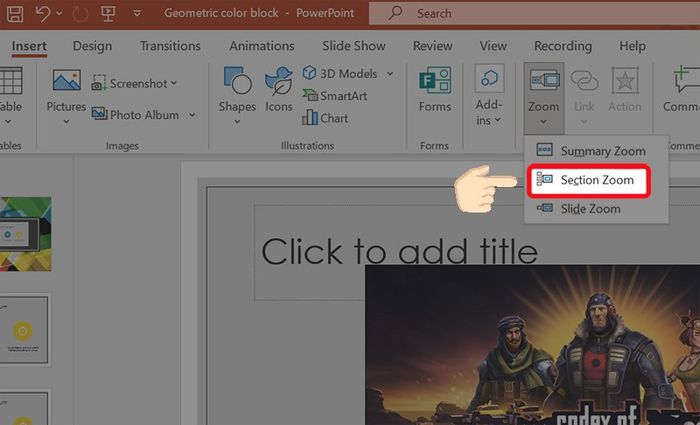Image resolution: width=700 pixels, height=425 pixels.
Task: Expand the Screenshot dropdown
Action: [174, 83]
